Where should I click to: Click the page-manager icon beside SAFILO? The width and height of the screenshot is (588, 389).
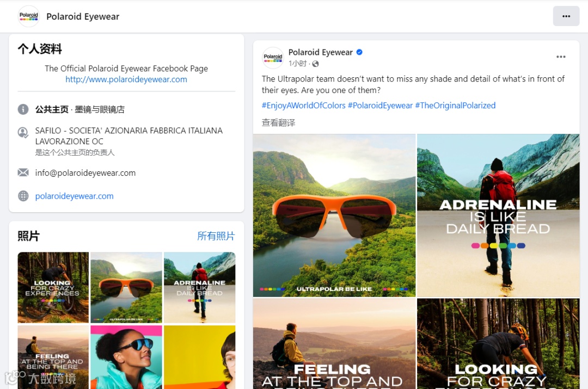[x=22, y=132]
